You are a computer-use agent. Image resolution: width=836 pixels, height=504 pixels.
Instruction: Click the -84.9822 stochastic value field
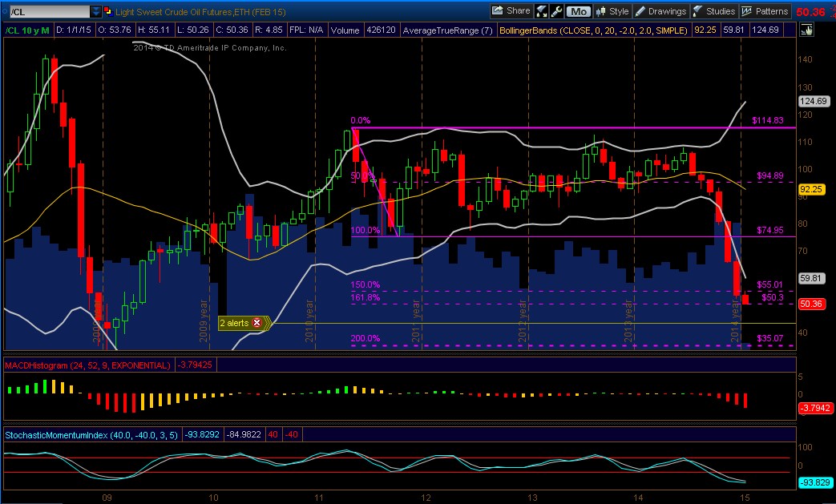244,434
